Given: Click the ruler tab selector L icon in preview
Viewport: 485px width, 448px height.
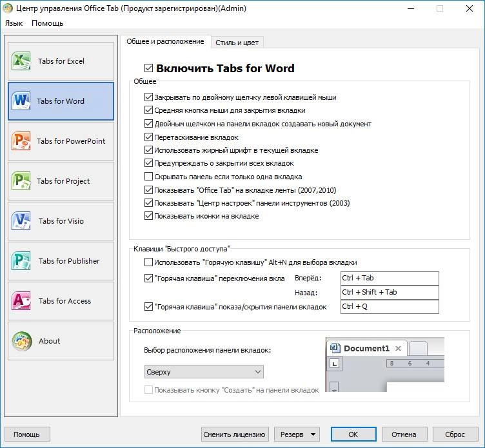Looking at the screenshot, I should pyautogui.click(x=334, y=364).
